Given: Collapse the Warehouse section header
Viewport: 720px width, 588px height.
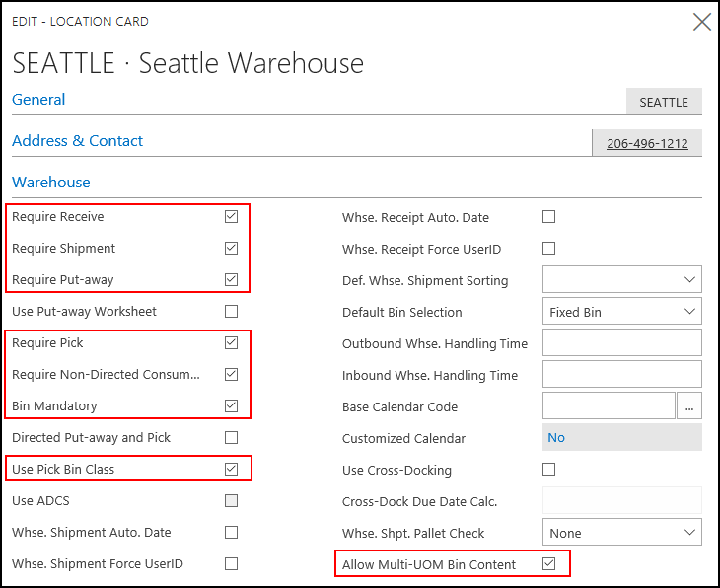Looking at the screenshot, I should pos(51,183).
